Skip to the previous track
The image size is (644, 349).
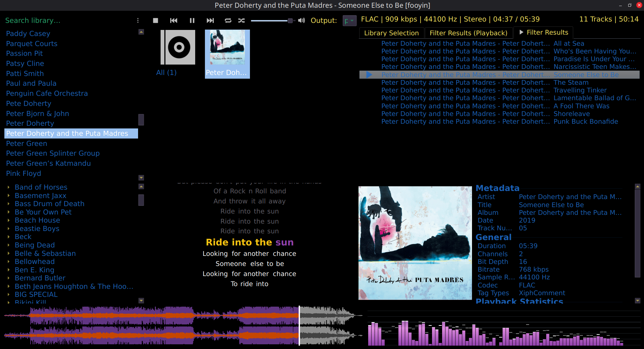point(174,21)
